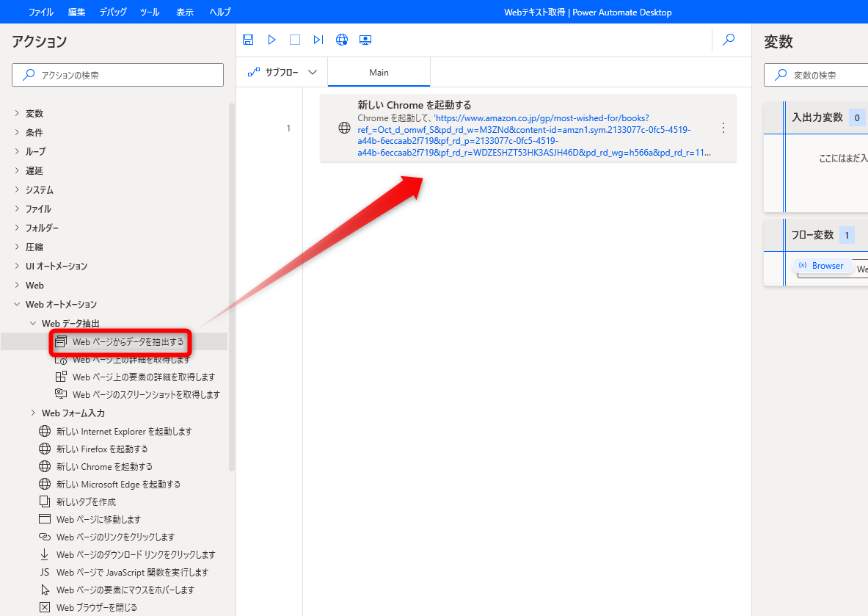Run the next action step

click(x=318, y=40)
